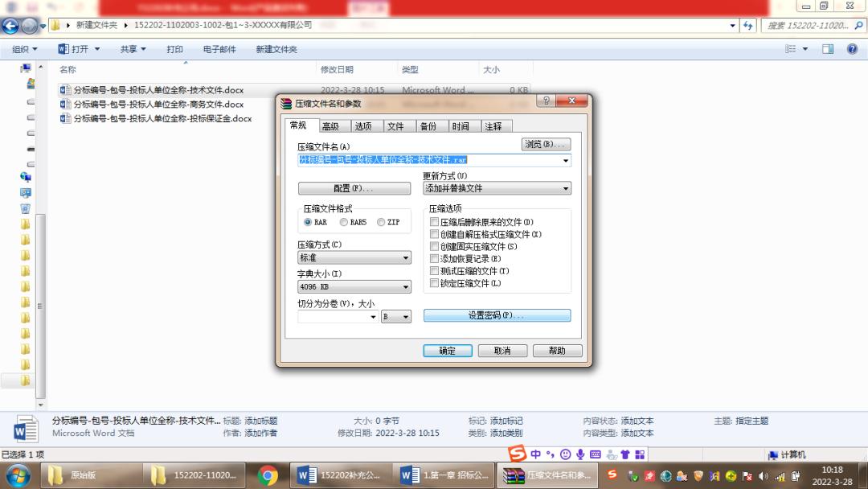Click the Action Center flag icon in tray
Viewport: 868px width, 489px height.
747,475
